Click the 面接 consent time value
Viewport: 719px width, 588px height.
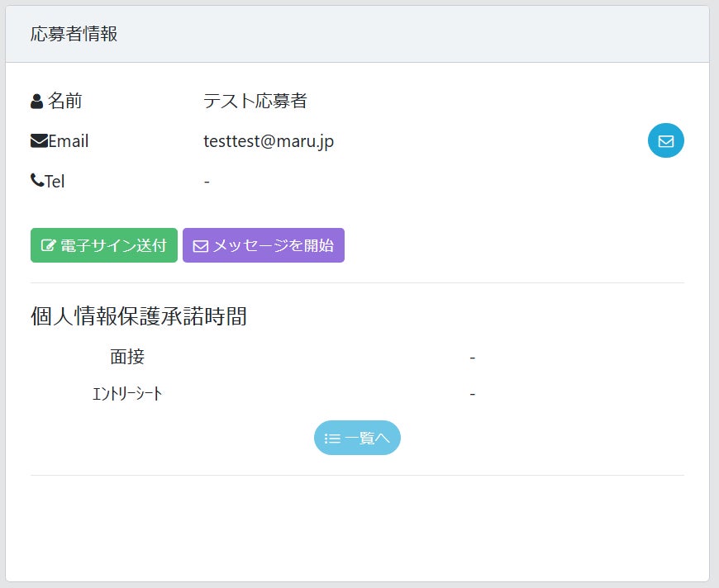click(x=472, y=358)
